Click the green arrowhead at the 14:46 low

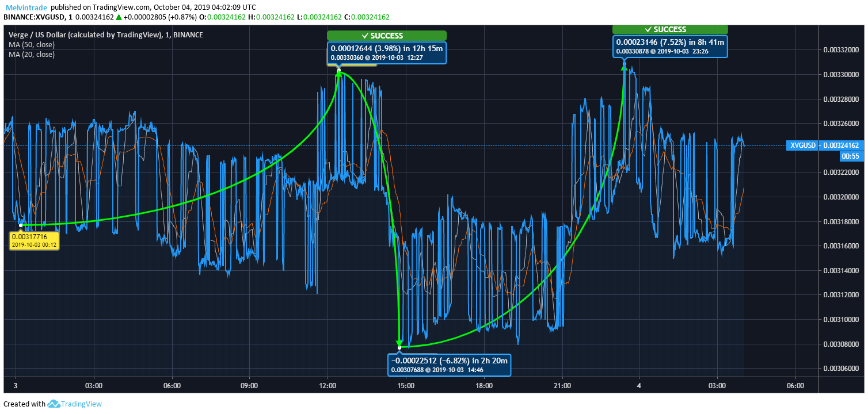399,344
